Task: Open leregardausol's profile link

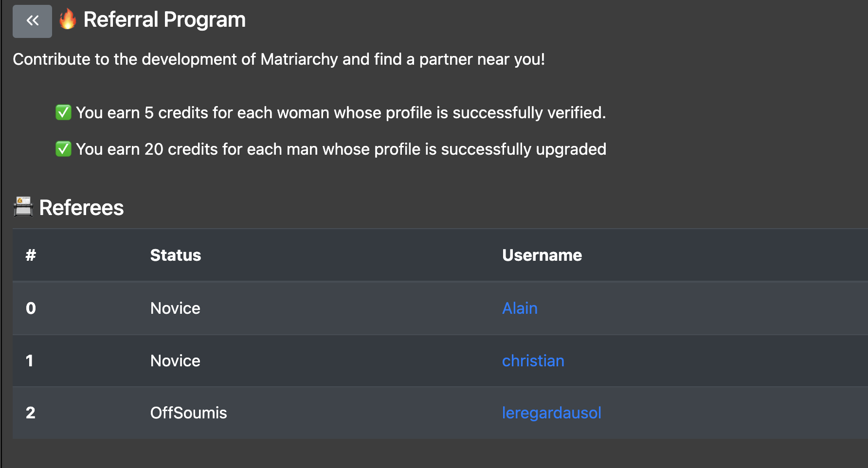Action: pos(551,413)
